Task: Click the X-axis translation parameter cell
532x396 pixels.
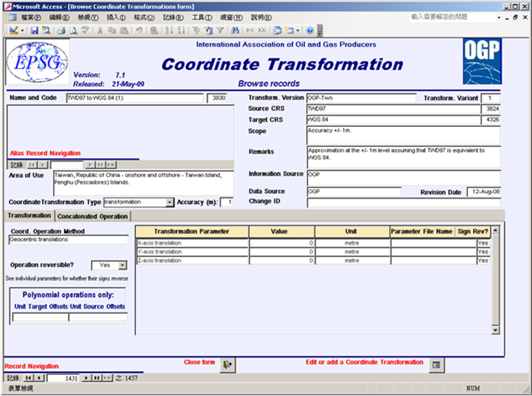Action: coord(192,243)
